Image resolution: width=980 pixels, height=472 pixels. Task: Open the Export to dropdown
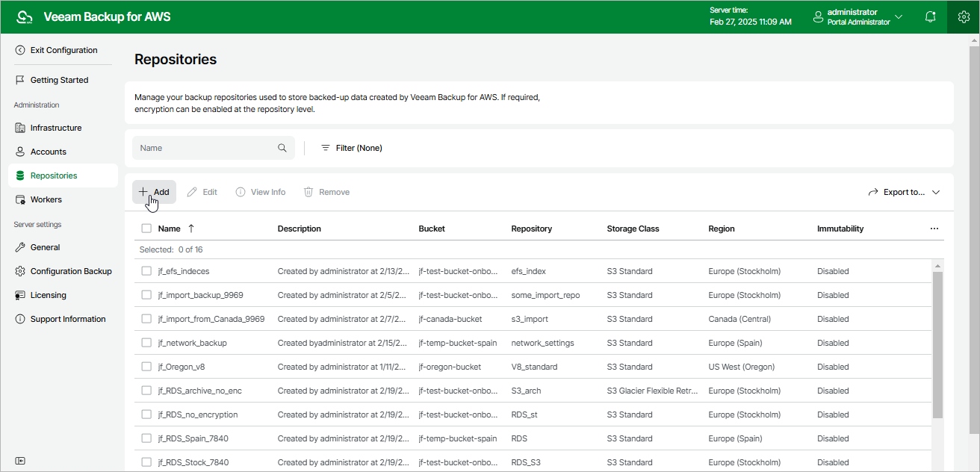pyautogui.click(x=904, y=192)
